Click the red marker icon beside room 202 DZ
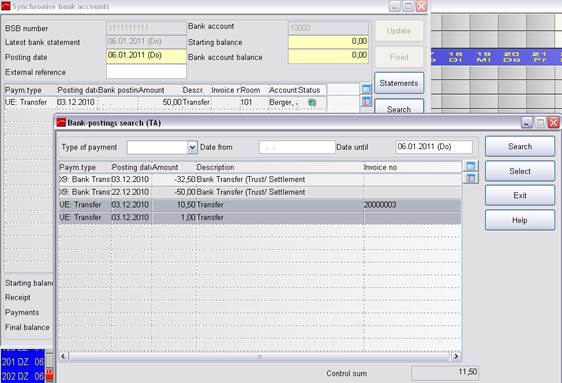 coord(49,374)
